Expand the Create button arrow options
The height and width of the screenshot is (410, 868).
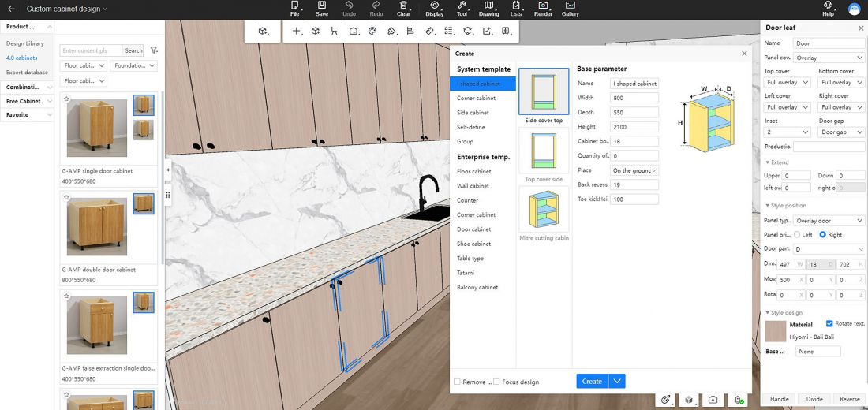pyautogui.click(x=618, y=382)
